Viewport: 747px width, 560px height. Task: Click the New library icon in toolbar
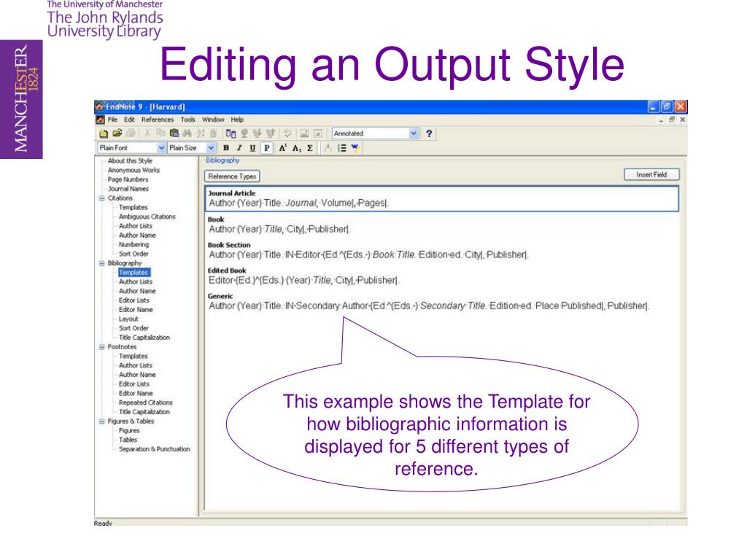[103, 133]
